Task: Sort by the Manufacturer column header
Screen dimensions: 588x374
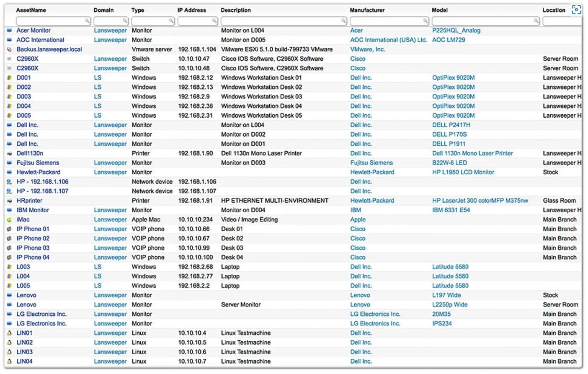Action: coord(367,10)
